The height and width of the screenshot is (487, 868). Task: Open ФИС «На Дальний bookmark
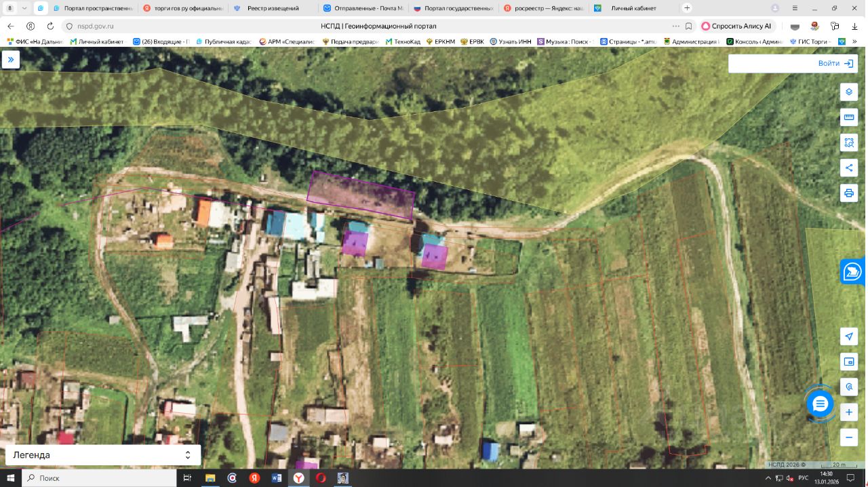click(34, 41)
